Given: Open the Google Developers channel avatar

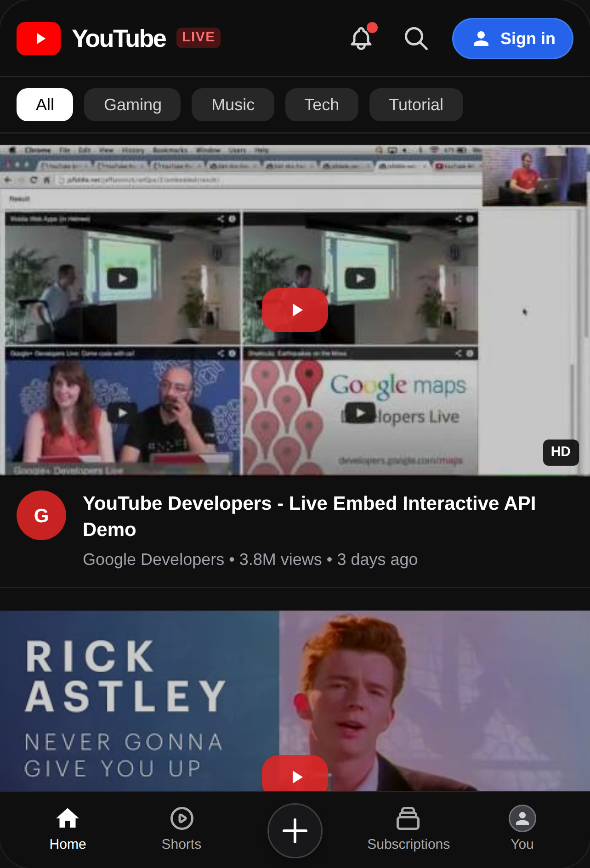Looking at the screenshot, I should pos(41,515).
